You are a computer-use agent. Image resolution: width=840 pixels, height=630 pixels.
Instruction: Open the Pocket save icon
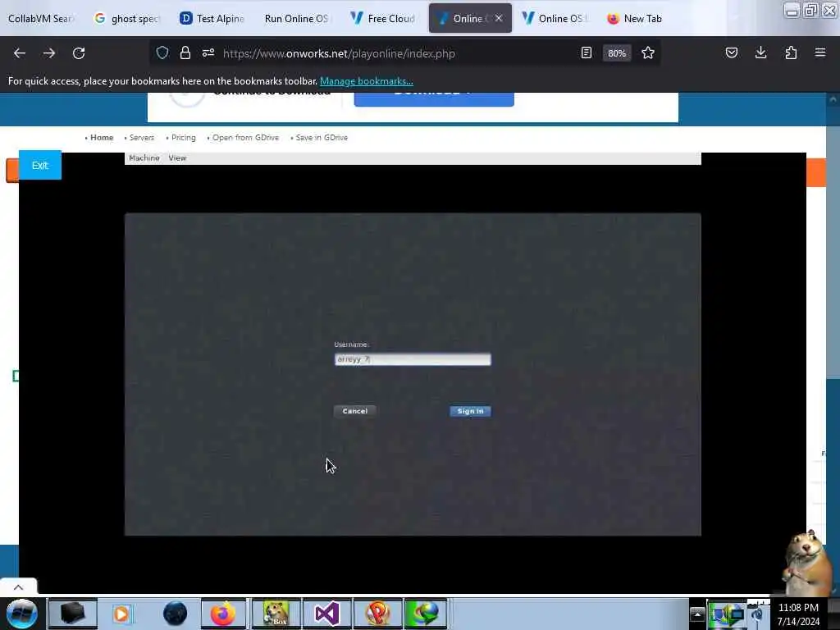731,52
